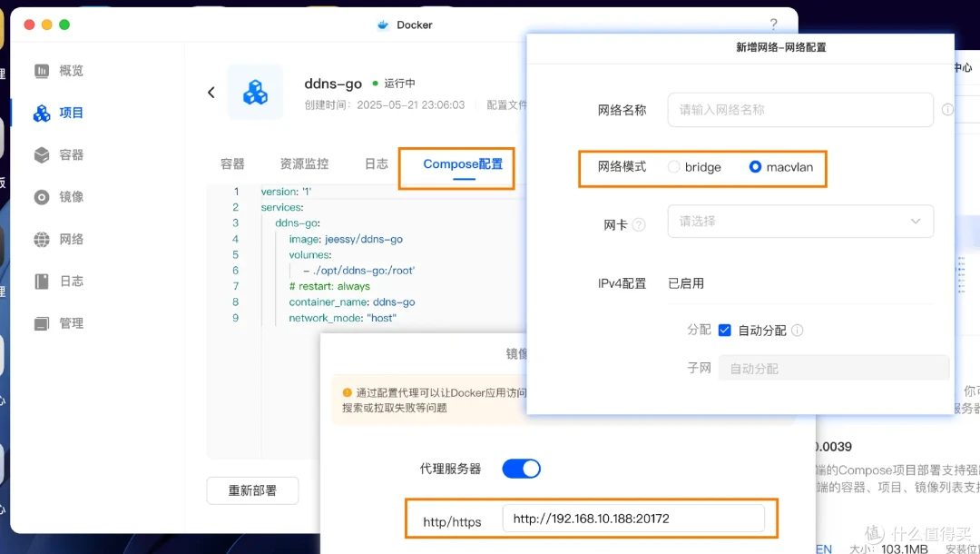Screen dimensions: 980x554
Task: Click the 运行中 running status text
Action: pyautogui.click(x=399, y=84)
